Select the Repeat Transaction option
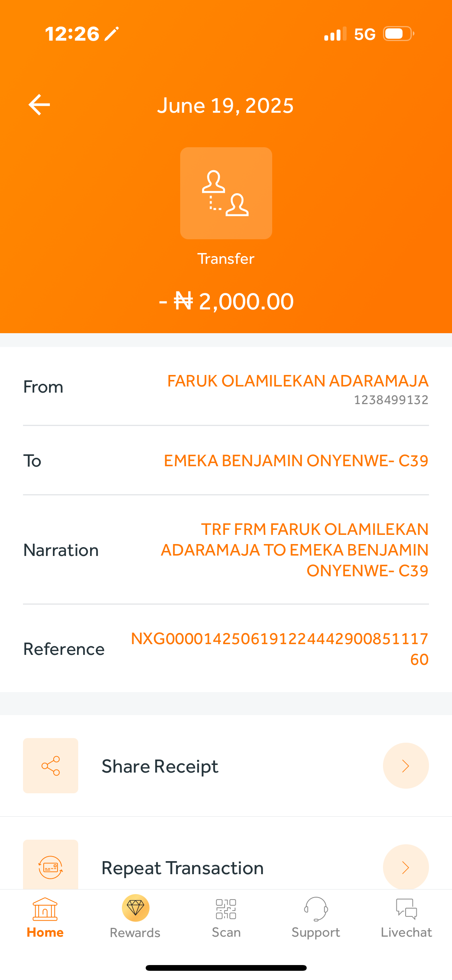Image resolution: width=452 pixels, height=980 pixels. [x=182, y=868]
